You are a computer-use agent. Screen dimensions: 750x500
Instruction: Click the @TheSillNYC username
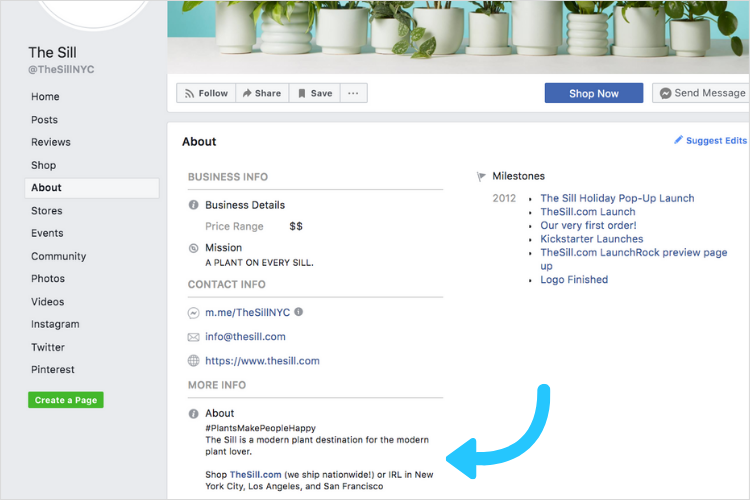[x=61, y=69]
